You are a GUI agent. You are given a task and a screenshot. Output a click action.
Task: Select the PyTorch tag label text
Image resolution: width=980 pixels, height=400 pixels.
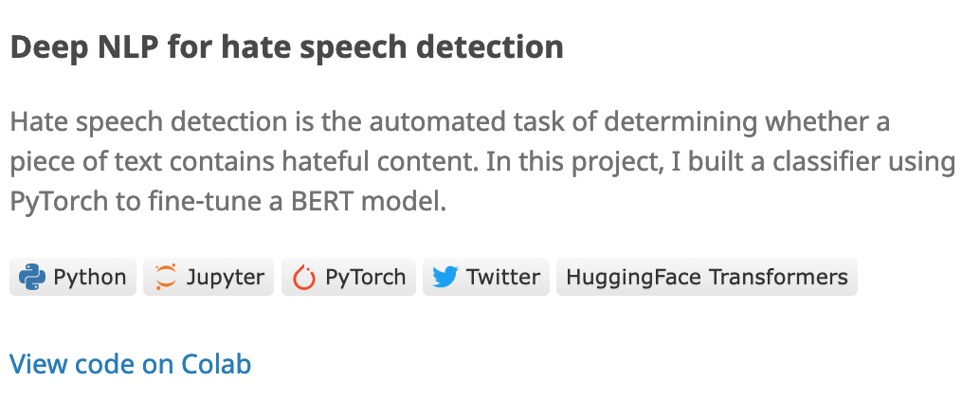pyautogui.click(x=365, y=277)
